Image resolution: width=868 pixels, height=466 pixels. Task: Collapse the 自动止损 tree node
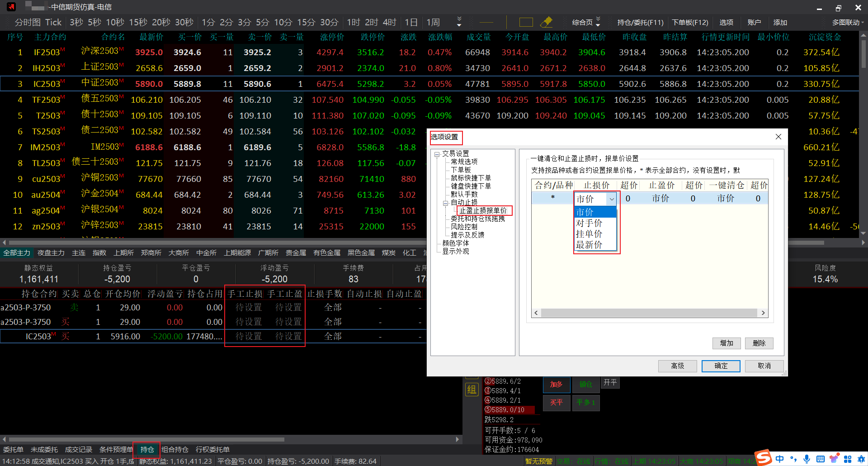coord(445,203)
